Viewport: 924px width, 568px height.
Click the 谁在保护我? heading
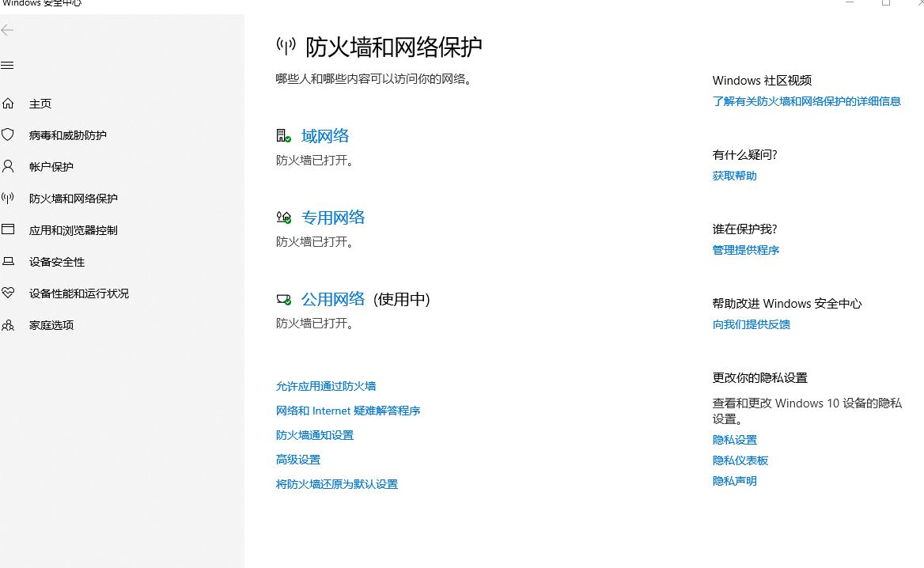click(x=745, y=229)
